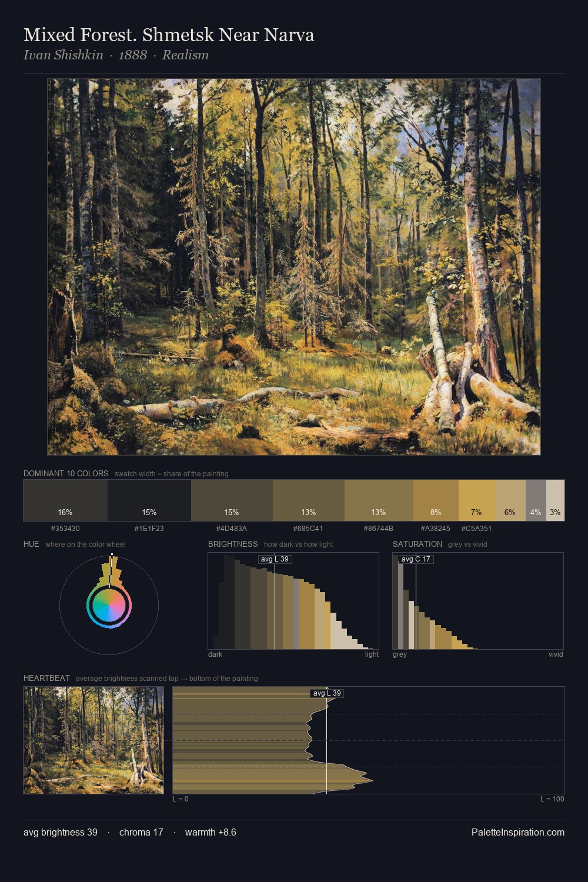The image size is (588, 882).
Task: Select the hex code #4D483A text
Action: [232, 529]
